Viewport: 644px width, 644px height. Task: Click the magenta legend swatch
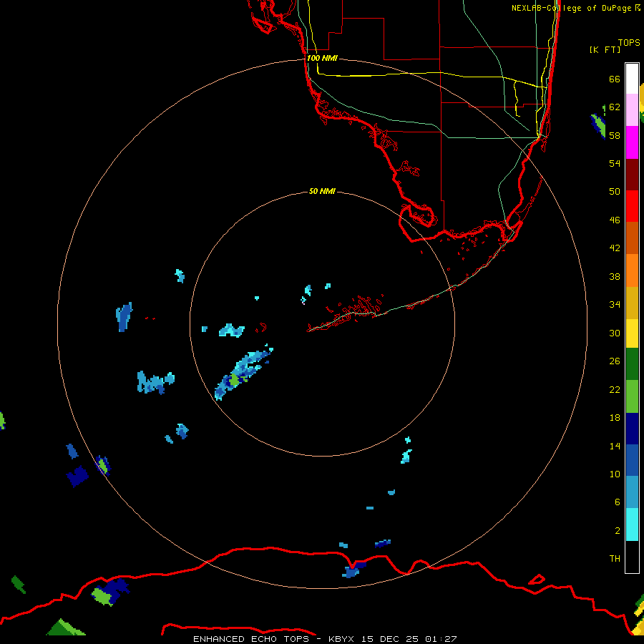point(632,142)
